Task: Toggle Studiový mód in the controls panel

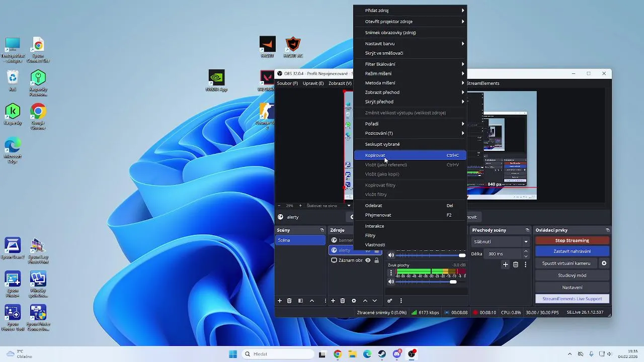Action: click(572, 276)
